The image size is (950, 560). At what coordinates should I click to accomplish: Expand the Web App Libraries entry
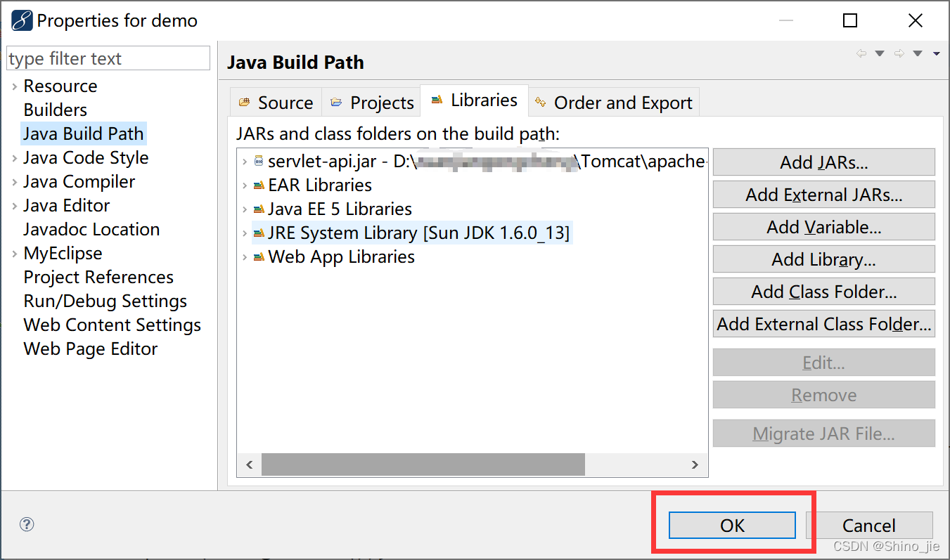click(245, 257)
